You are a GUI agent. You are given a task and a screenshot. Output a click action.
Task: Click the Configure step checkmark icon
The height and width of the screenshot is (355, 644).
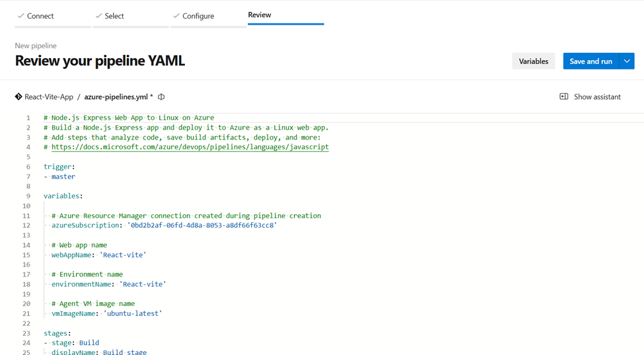pyautogui.click(x=176, y=16)
